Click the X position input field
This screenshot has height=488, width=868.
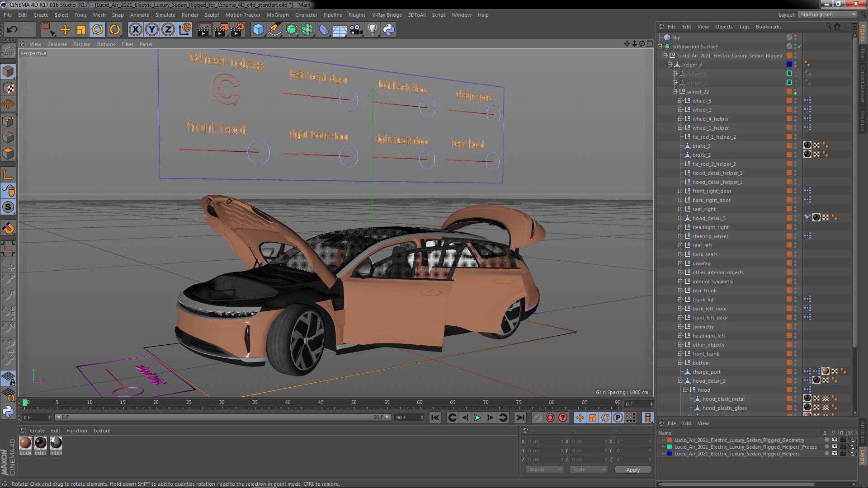546,441
